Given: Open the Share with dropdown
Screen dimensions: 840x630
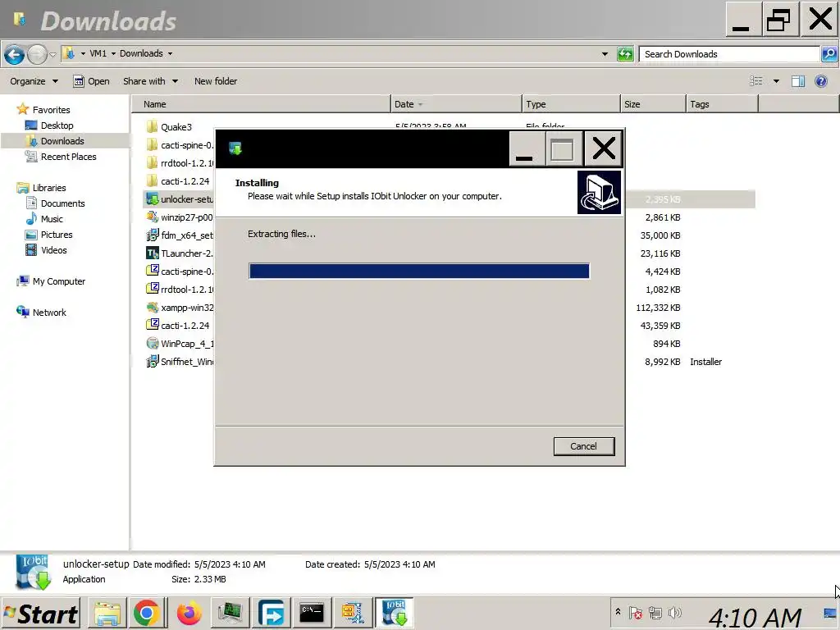Looking at the screenshot, I should coord(150,81).
